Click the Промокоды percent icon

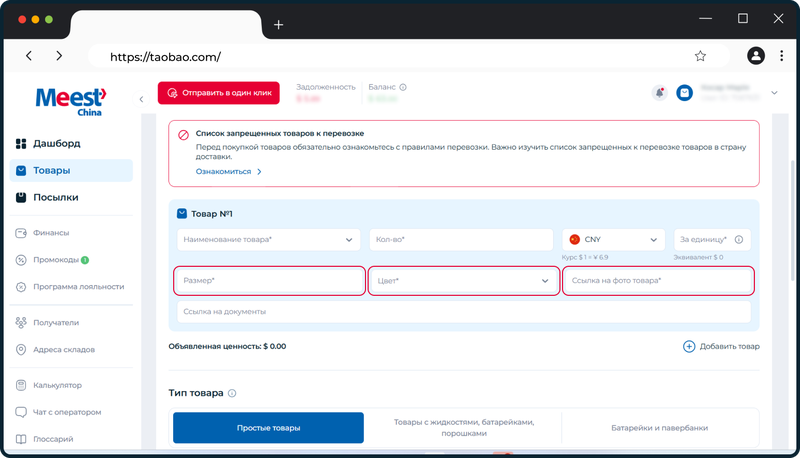[x=21, y=260]
